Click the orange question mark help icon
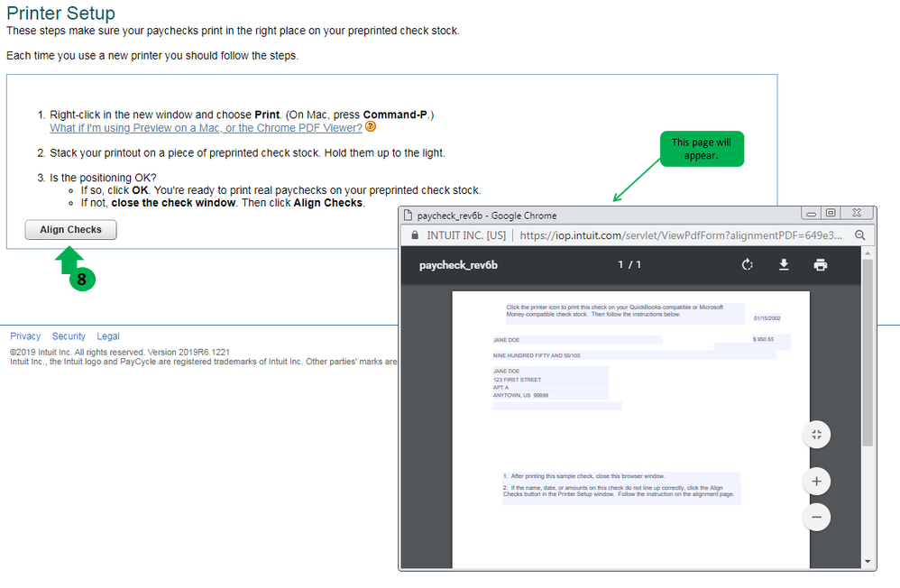Image resolution: width=900 pixels, height=588 pixels. (x=371, y=126)
